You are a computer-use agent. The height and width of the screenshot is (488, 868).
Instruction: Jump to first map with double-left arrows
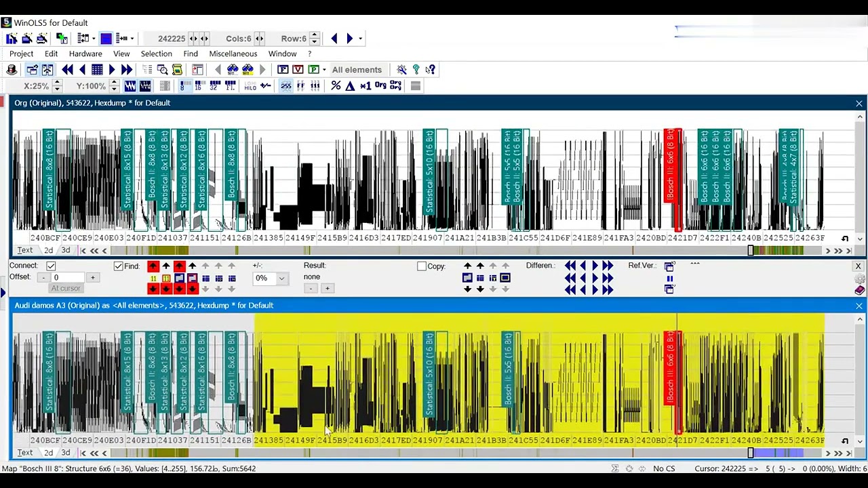pyautogui.click(x=67, y=69)
